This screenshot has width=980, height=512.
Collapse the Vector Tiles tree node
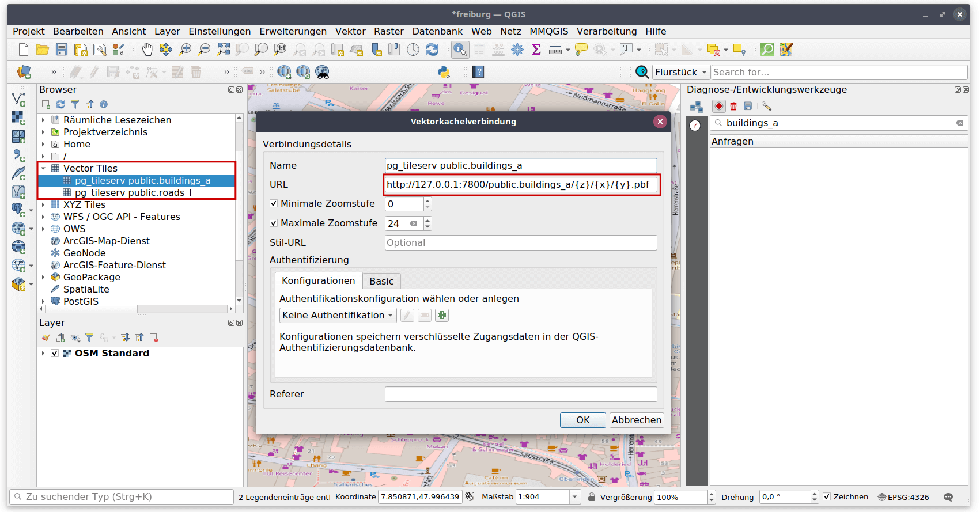(43, 169)
